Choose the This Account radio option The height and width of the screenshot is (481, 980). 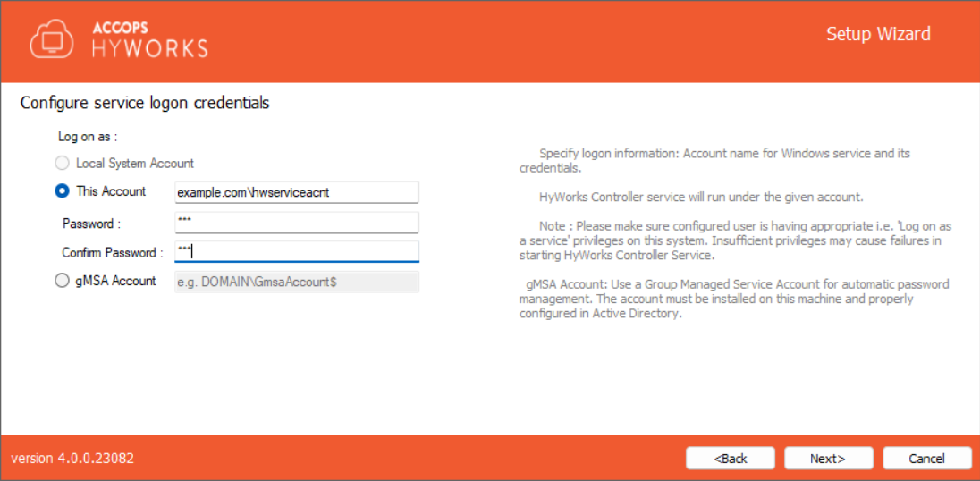coord(62,191)
